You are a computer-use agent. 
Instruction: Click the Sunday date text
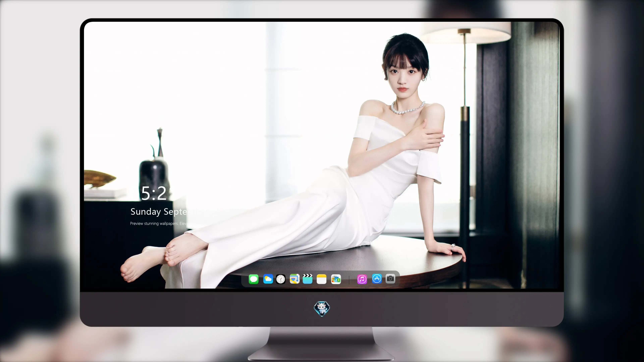click(x=158, y=212)
